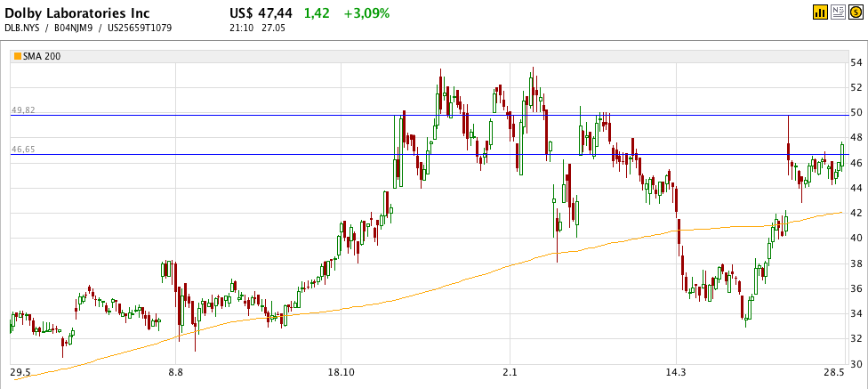Open the news page icon
The image size is (868, 389).
point(838,12)
